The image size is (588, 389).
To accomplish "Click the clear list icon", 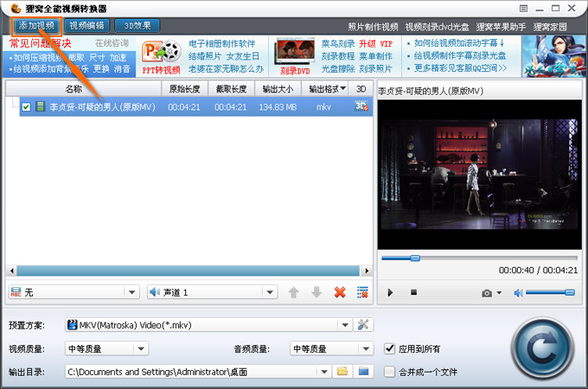I will (362, 292).
